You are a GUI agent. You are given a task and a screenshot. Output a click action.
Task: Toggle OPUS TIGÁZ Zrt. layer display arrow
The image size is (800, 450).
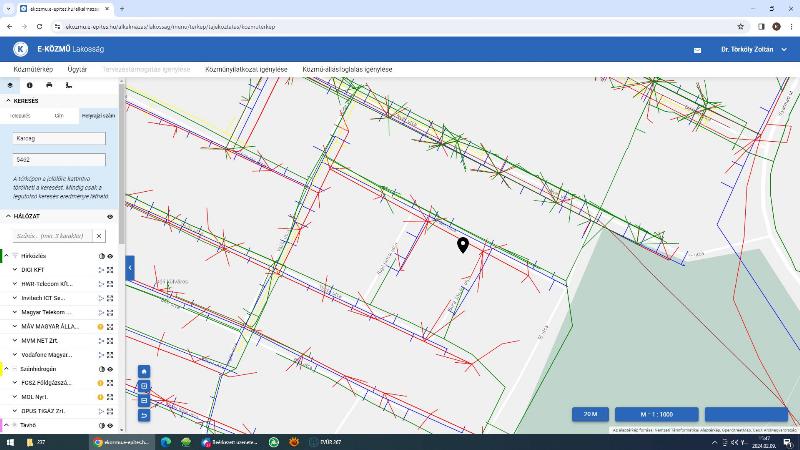coord(101,411)
